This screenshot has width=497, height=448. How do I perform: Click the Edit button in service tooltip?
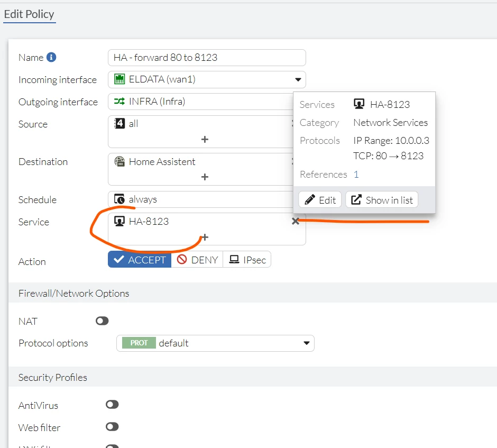tap(320, 200)
